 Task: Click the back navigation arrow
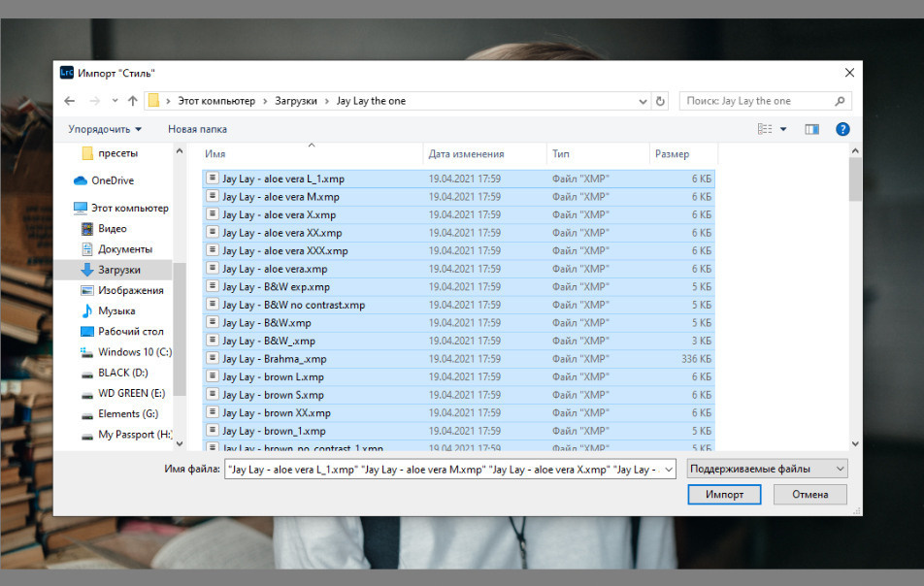[69, 101]
